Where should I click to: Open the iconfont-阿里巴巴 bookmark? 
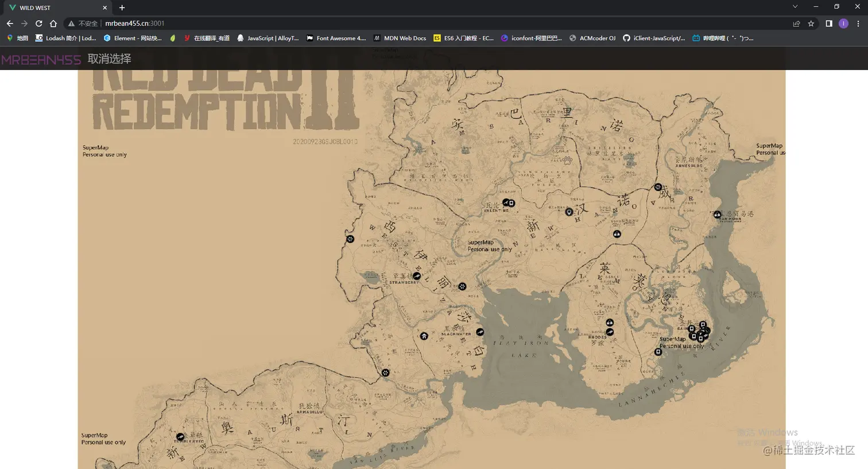(532, 38)
